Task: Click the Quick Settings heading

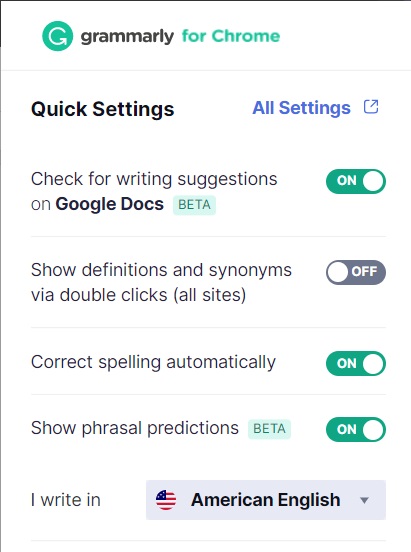Action: pos(102,109)
